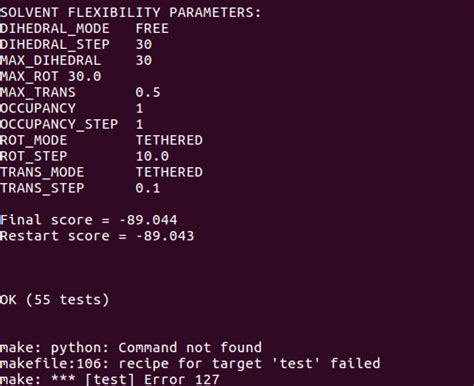Click the TRANS_STEP value 0.1

tap(148, 188)
